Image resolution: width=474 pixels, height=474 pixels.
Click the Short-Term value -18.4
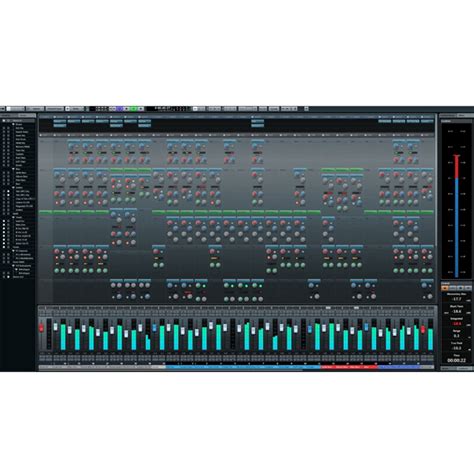(x=456, y=311)
